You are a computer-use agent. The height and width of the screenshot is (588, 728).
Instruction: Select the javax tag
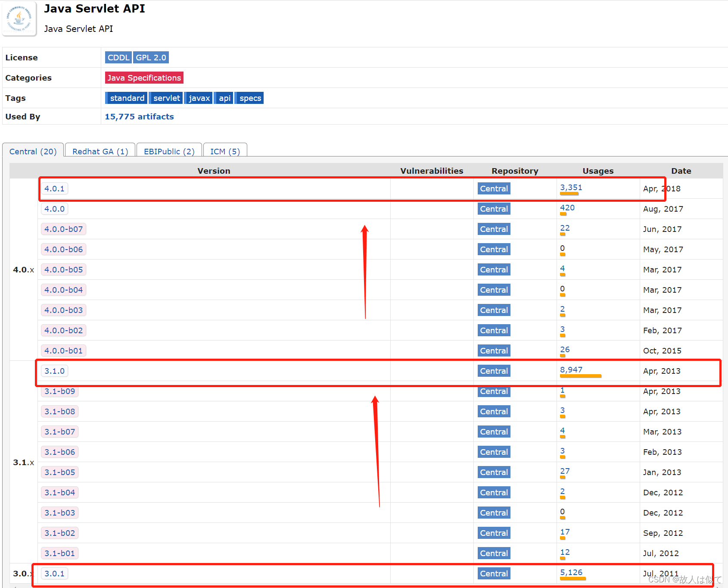coord(199,98)
